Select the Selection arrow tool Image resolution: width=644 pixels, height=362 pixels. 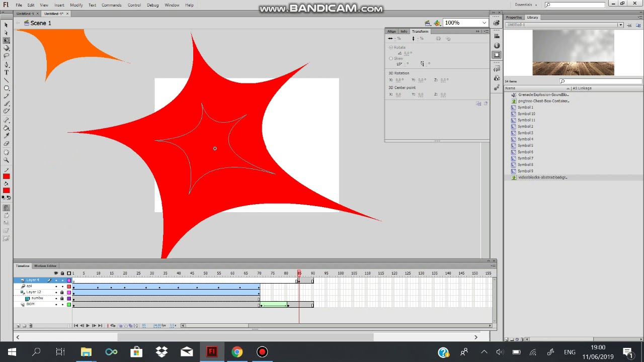pos(6,25)
